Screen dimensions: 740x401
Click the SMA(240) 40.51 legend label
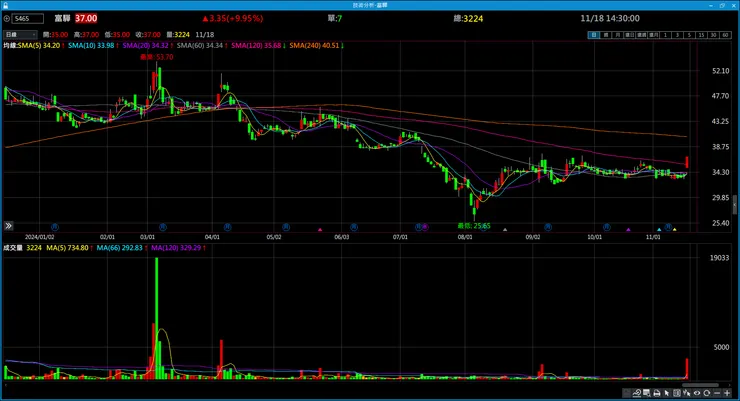pos(314,45)
